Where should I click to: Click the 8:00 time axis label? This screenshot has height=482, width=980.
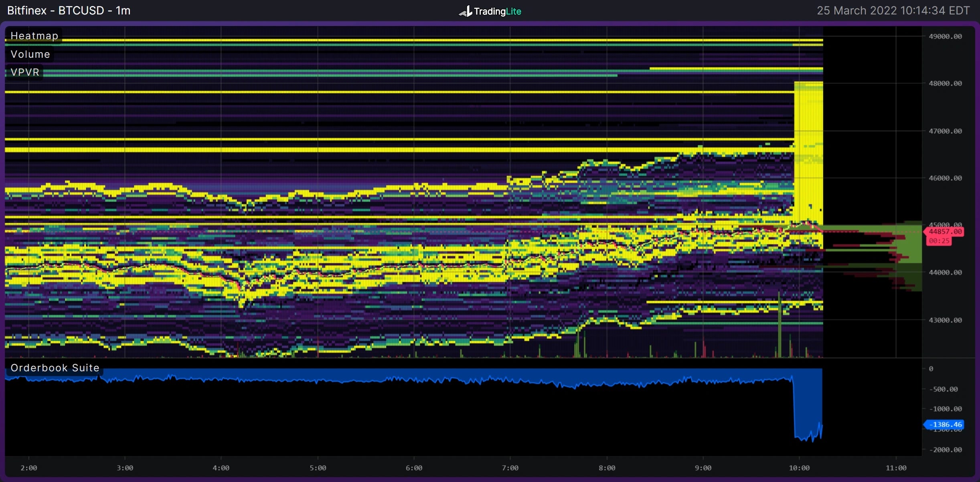point(607,468)
